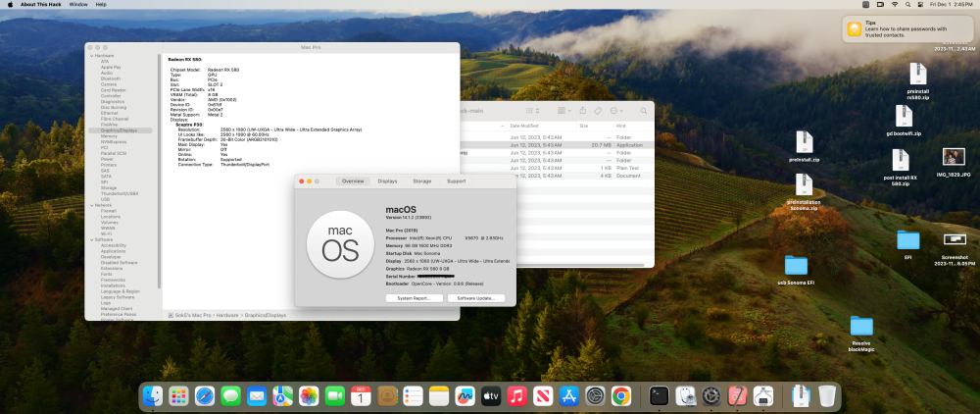Open Mail app in the dock
This screenshot has width=980, height=414.
tap(257, 396)
